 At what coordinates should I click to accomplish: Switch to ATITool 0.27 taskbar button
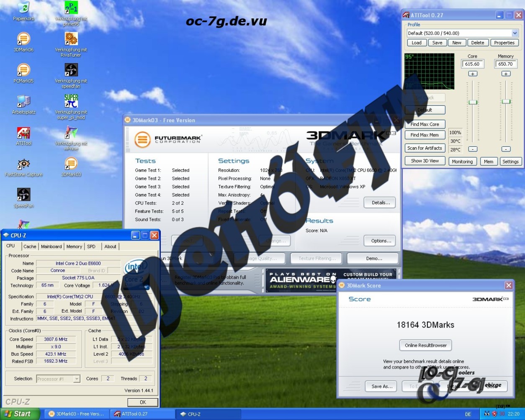(x=142, y=414)
